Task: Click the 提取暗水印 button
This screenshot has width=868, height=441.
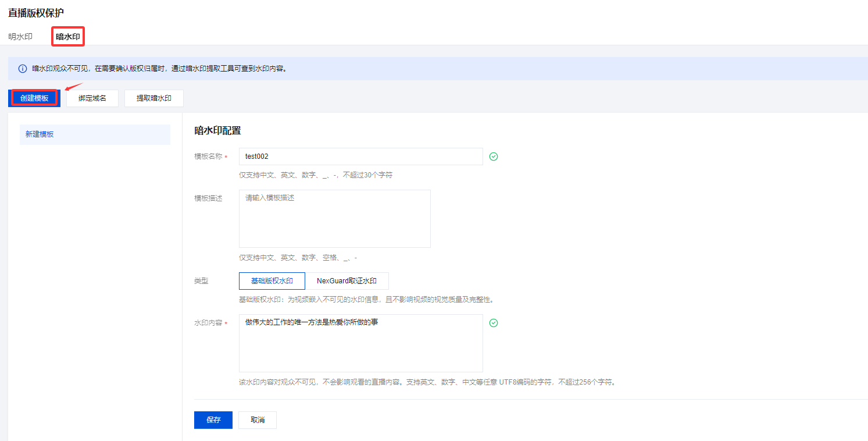Action: pos(154,98)
